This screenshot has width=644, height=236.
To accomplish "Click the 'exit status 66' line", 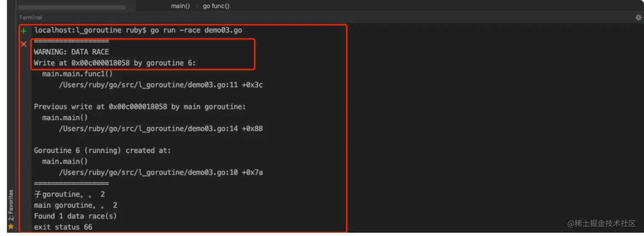I will (x=63, y=227).
